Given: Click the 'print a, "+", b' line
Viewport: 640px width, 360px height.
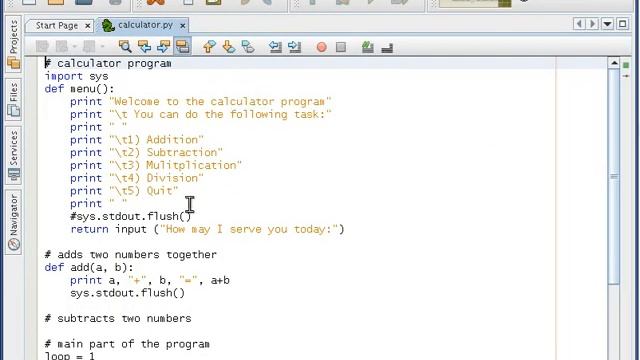Looking at the screenshot, I should (150, 280).
